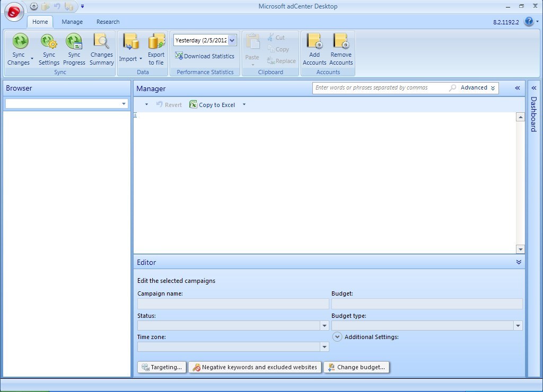Switch to the Research tab
The height and width of the screenshot is (392, 543).
click(x=108, y=22)
